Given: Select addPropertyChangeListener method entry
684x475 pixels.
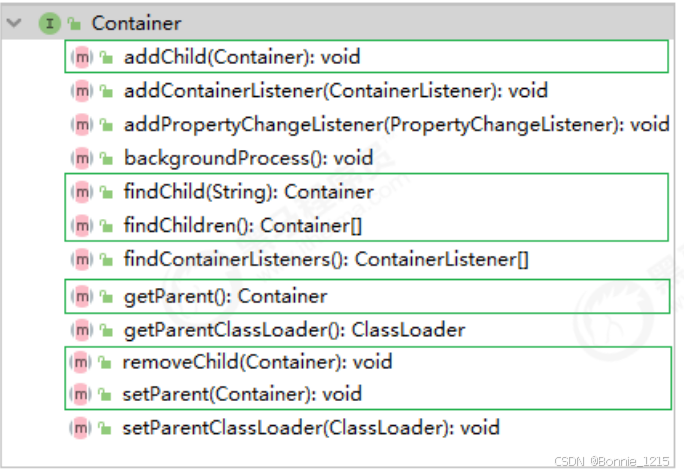Looking at the screenshot, I should (x=397, y=125).
